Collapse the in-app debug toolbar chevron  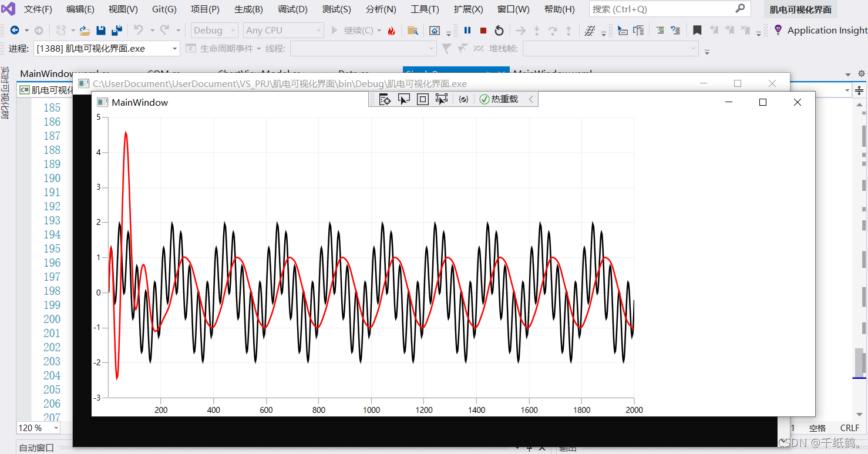click(531, 99)
